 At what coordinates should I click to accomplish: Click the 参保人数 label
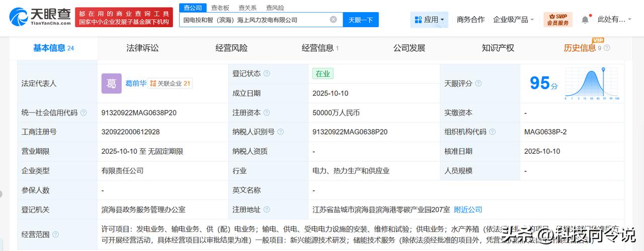[35, 190]
